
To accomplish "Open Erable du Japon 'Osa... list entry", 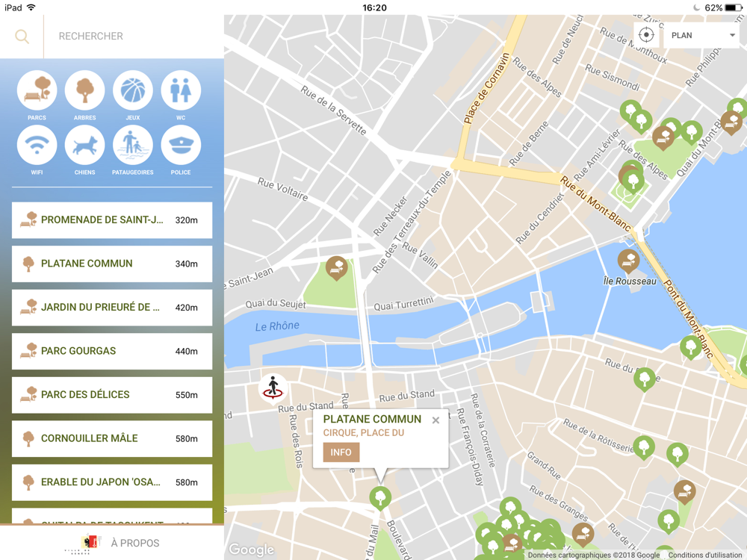I will point(112,482).
